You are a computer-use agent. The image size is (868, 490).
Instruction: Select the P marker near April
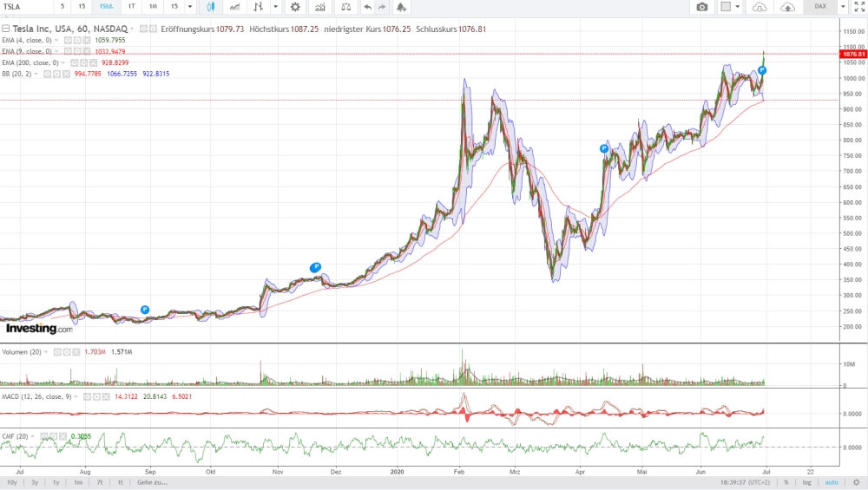click(604, 149)
